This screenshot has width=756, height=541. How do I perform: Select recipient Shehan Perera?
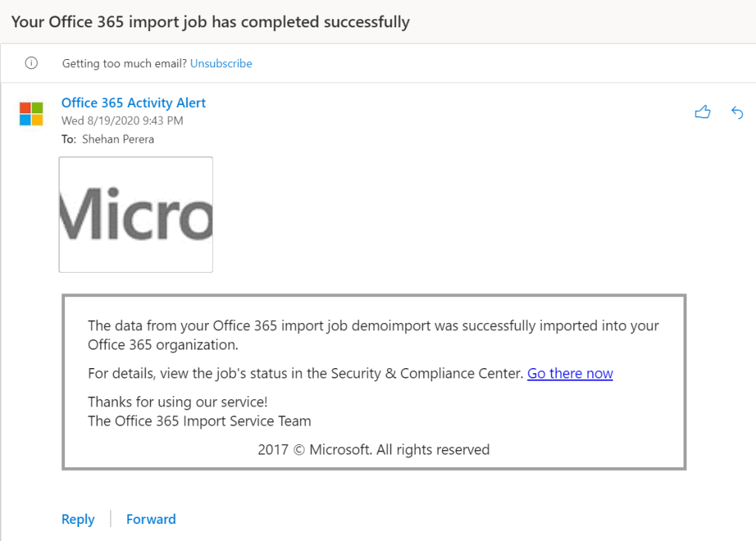[118, 139]
